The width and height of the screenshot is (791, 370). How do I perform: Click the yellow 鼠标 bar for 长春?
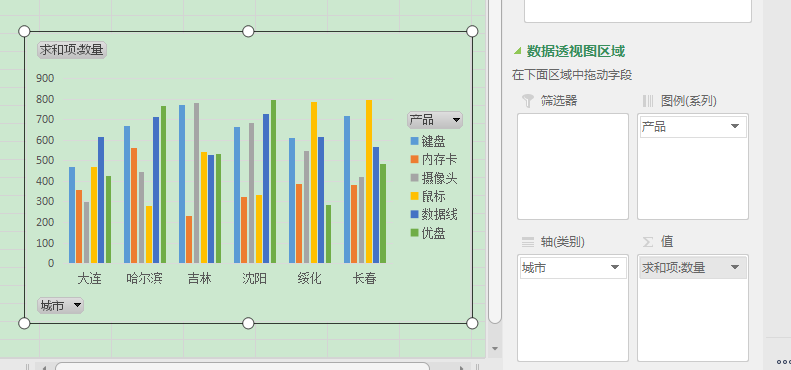coord(369,181)
